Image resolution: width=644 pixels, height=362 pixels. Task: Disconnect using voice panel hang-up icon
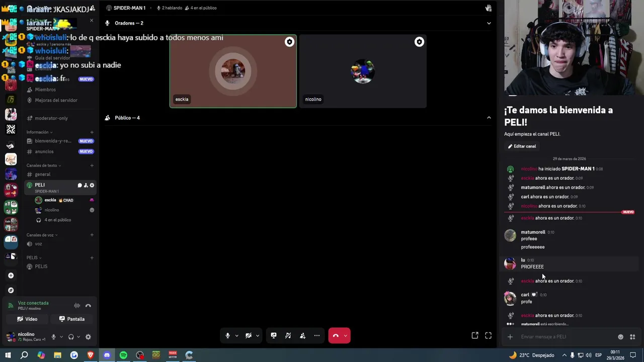[x=88, y=306]
